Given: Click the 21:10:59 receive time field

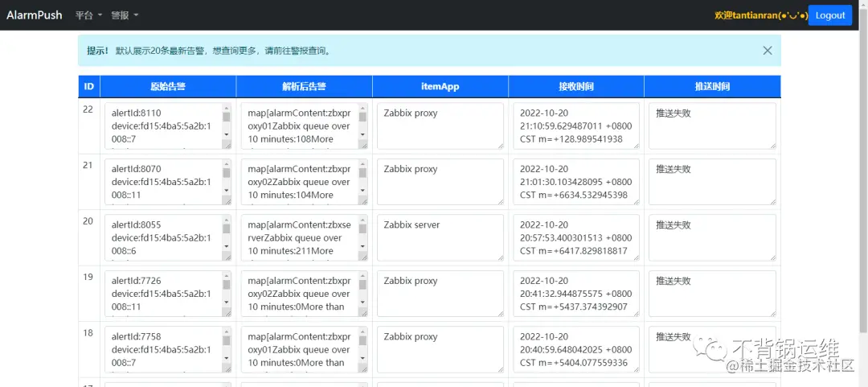Looking at the screenshot, I should (x=576, y=126).
